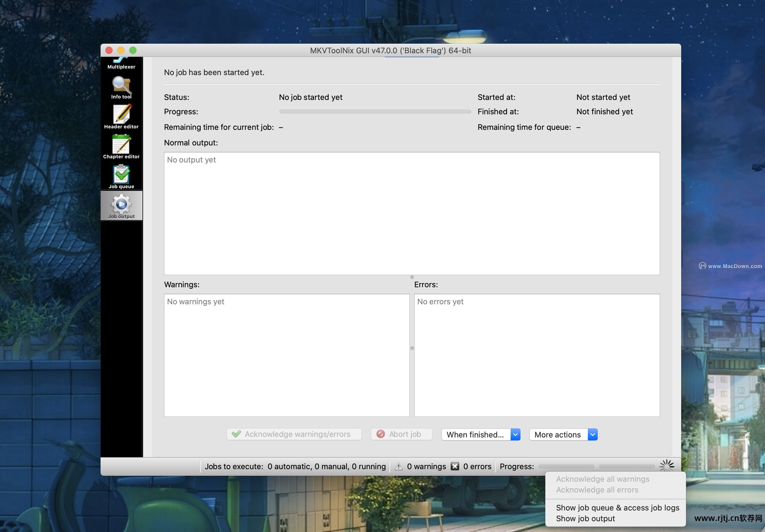Click the splitter handle below Normal output
The height and width of the screenshot is (532, 765).
pyautogui.click(x=412, y=277)
